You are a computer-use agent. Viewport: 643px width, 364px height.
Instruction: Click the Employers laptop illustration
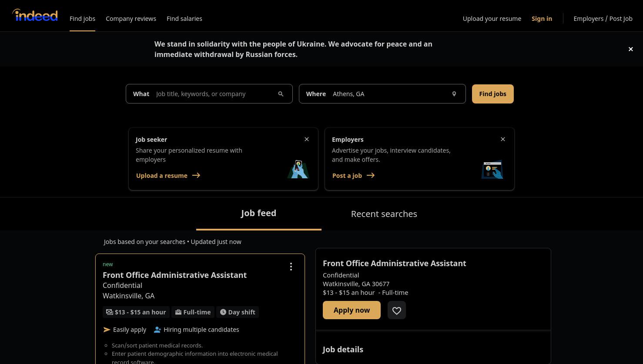(x=492, y=170)
